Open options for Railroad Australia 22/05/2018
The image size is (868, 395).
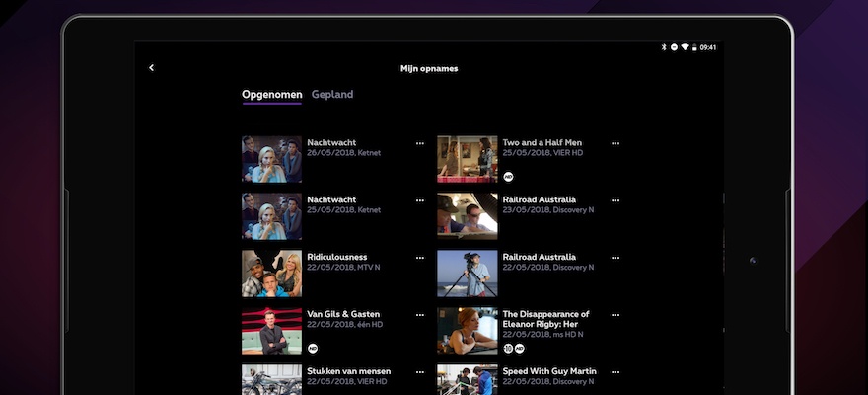[x=615, y=258]
